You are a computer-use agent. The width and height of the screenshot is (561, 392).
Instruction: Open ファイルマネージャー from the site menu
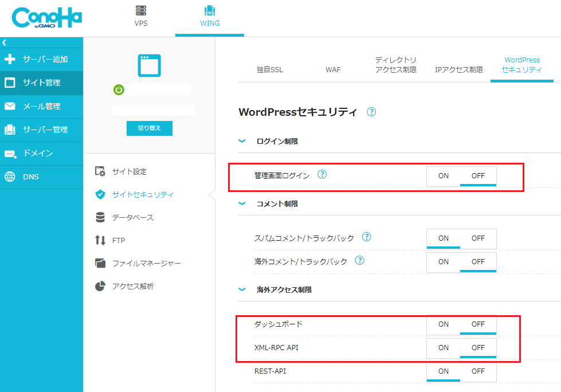(146, 264)
